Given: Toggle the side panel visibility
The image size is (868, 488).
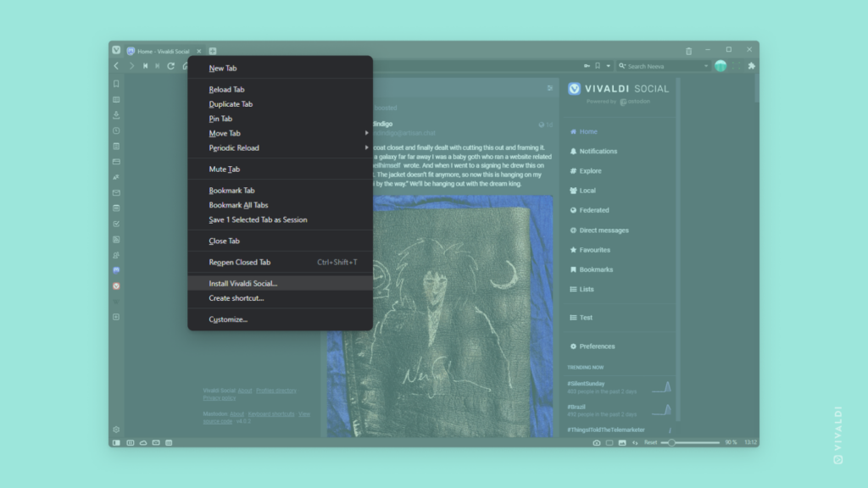Looking at the screenshot, I should tap(116, 442).
